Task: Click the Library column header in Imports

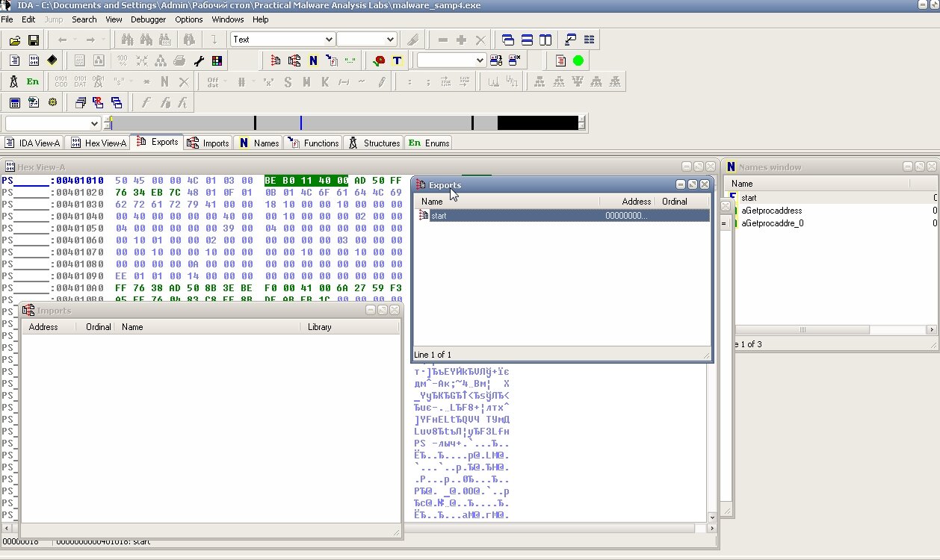Action: pyautogui.click(x=319, y=327)
